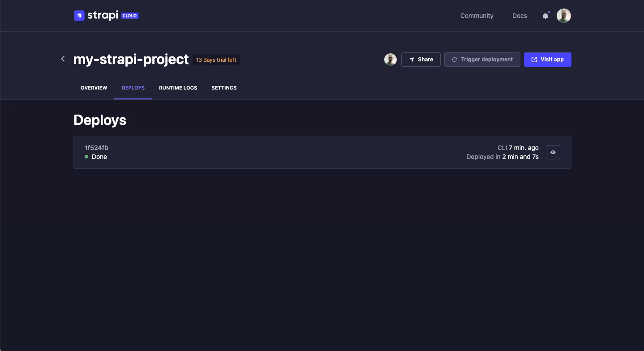
Task: Open the user profile avatar in header
Action: (x=563, y=16)
